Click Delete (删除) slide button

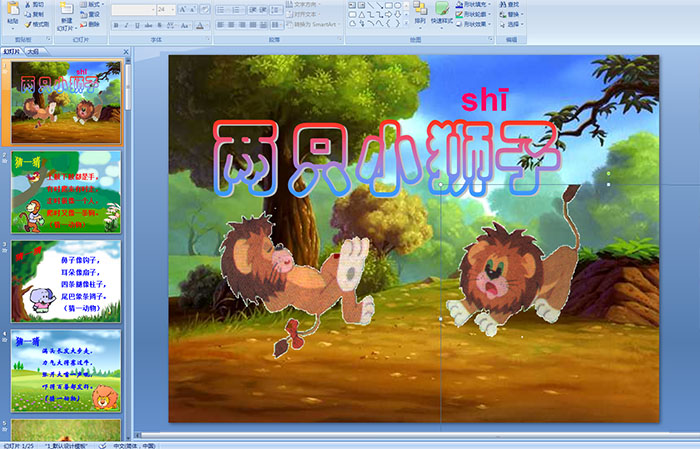tap(90, 24)
